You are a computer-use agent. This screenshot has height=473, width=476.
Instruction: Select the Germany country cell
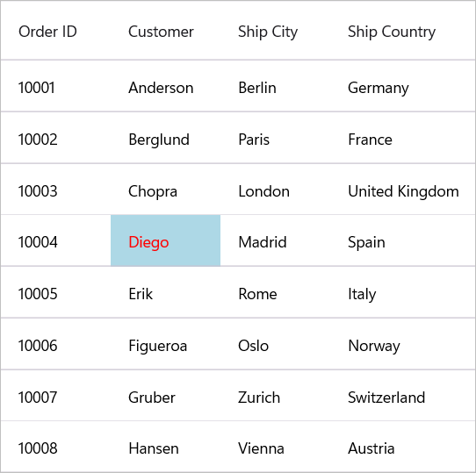(402, 86)
